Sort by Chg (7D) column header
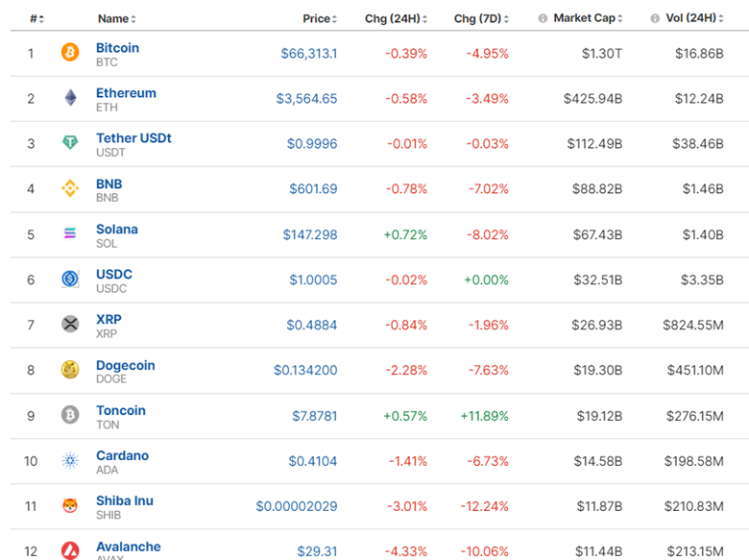 pyautogui.click(x=481, y=18)
